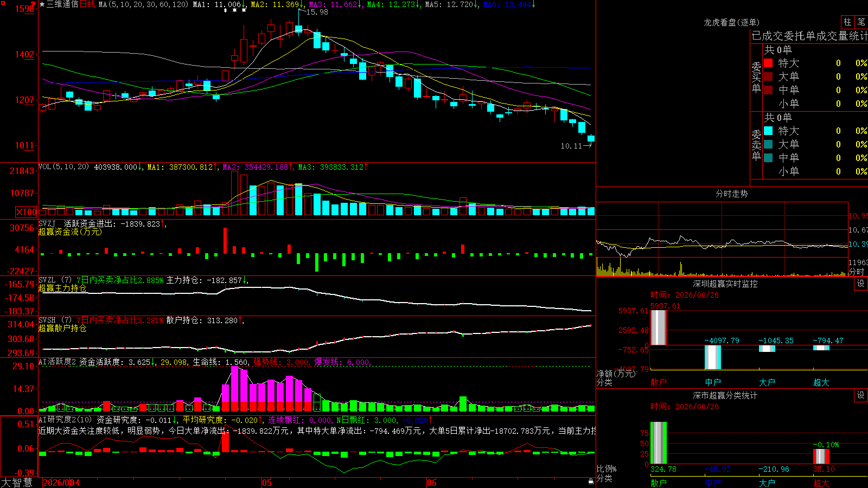Switch to 笔 tick view
Image resolution: width=868 pixels, height=488 pixels.
pos(861,22)
